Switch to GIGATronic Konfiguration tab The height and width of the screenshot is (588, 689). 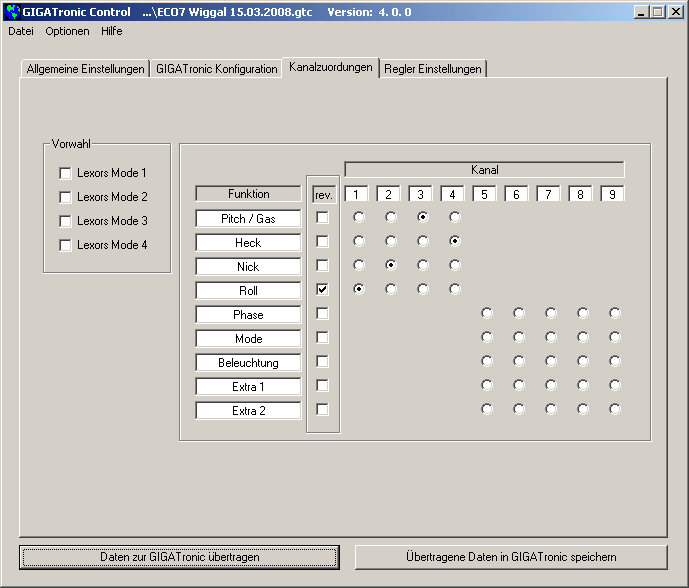[217, 69]
